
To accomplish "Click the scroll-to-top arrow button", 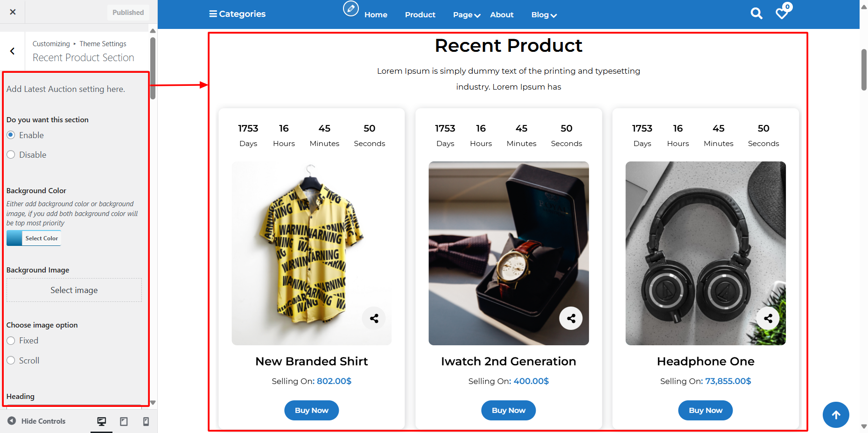I will point(836,415).
